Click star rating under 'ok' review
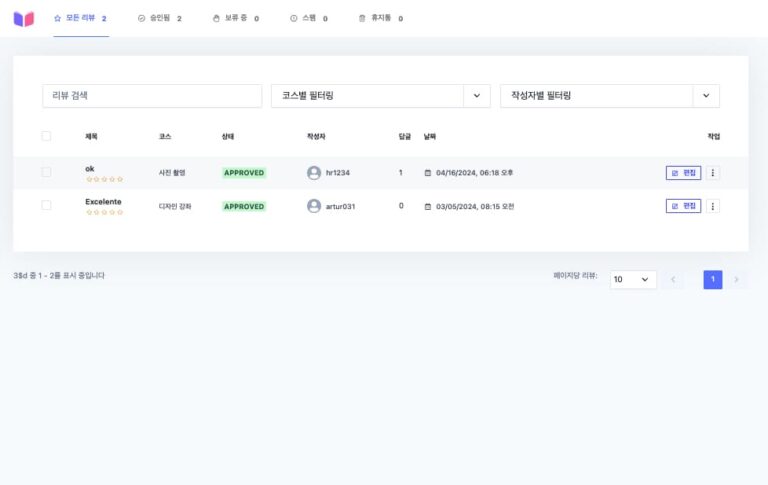This screenshot has width=768, height=485. [x=104, y=180]
